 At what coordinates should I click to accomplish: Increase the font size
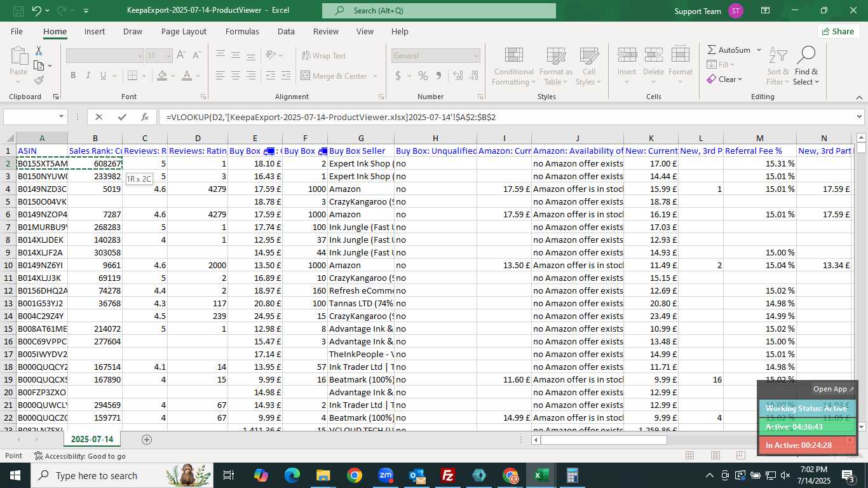181,55
